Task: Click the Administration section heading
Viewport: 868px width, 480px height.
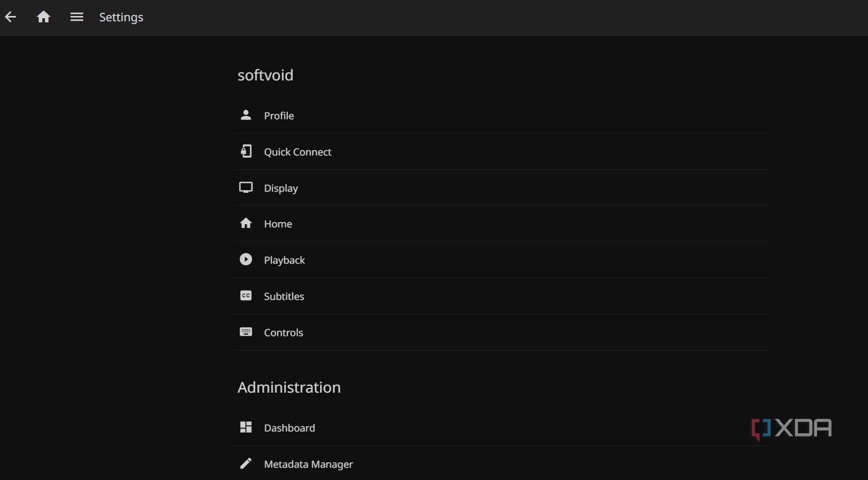Action: [289, 387]
